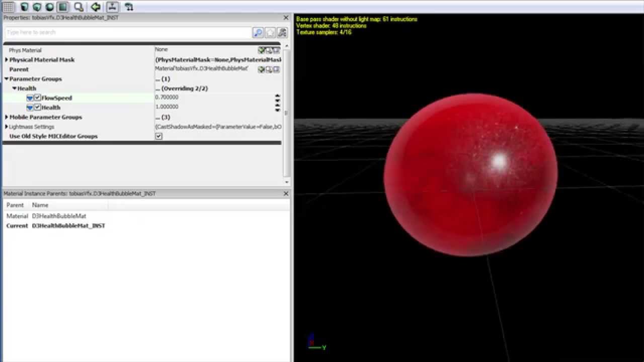Click the Phys Material value None
Image resolution: width=644 pixels, height=362 pixels.
(x=162, y=50)
